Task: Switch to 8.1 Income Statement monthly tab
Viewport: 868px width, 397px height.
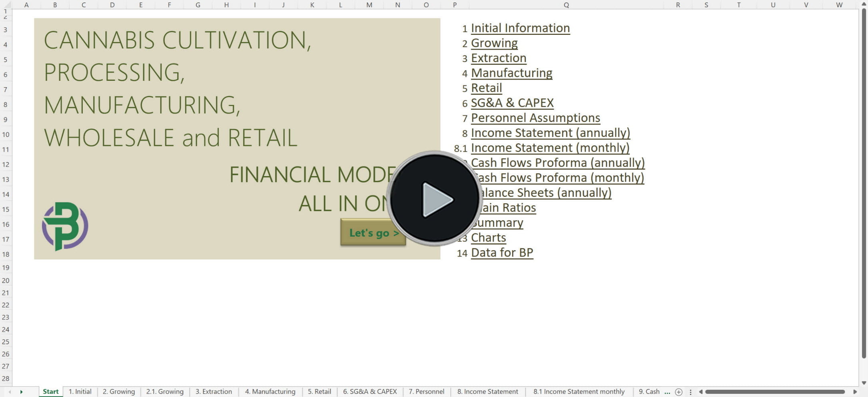Action: (x=579, y=392)
